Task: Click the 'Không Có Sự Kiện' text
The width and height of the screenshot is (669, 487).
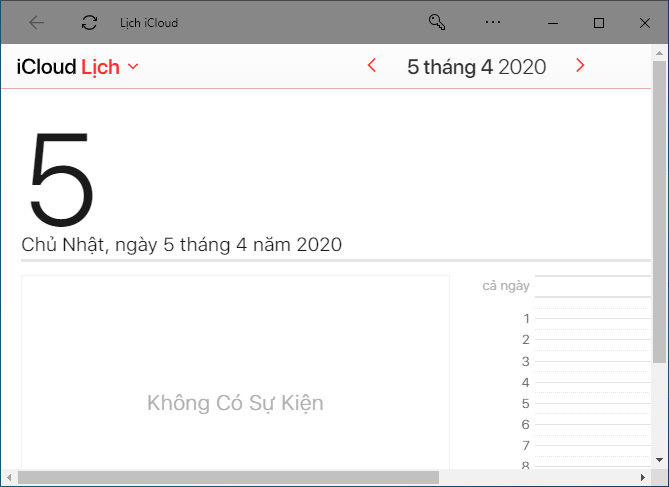Action: pyautogui.click(x=235, y=403)
